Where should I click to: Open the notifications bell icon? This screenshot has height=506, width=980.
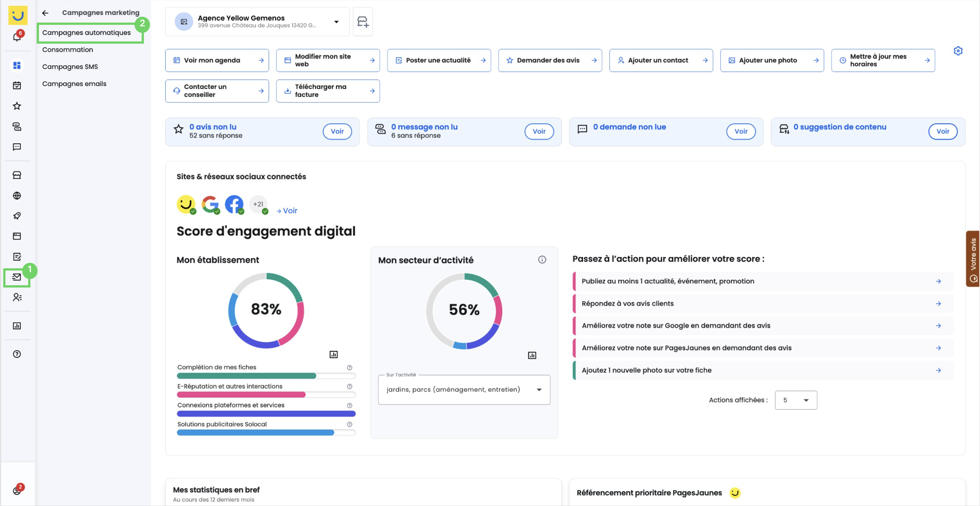click(x=17, y=37)
